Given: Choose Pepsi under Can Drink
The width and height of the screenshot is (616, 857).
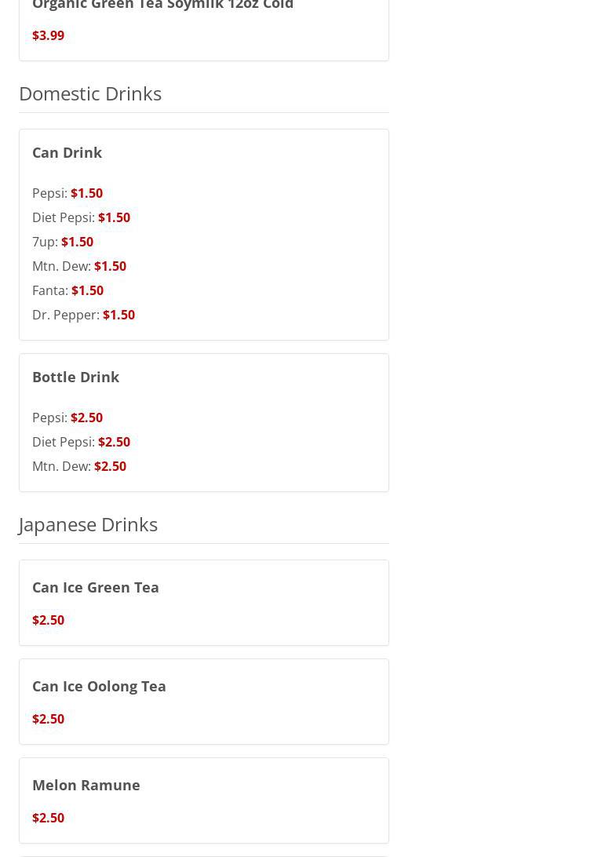Looking at the screenshot, I should [67, 193].
